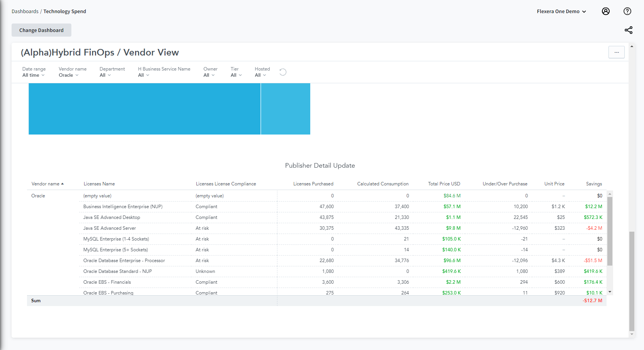Click the Change Dashboard button
Viewport: 644px width, 350px height.
[41, 30]
